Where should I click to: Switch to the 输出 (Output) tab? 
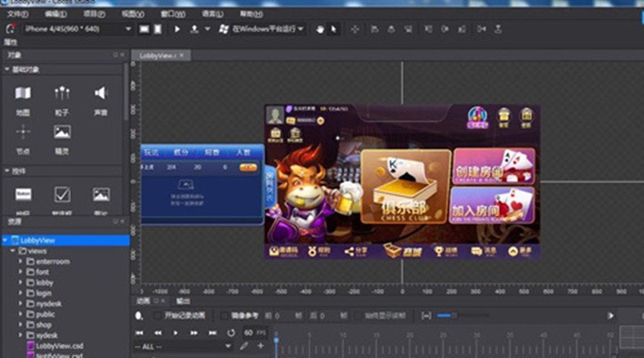click(183, 300)
